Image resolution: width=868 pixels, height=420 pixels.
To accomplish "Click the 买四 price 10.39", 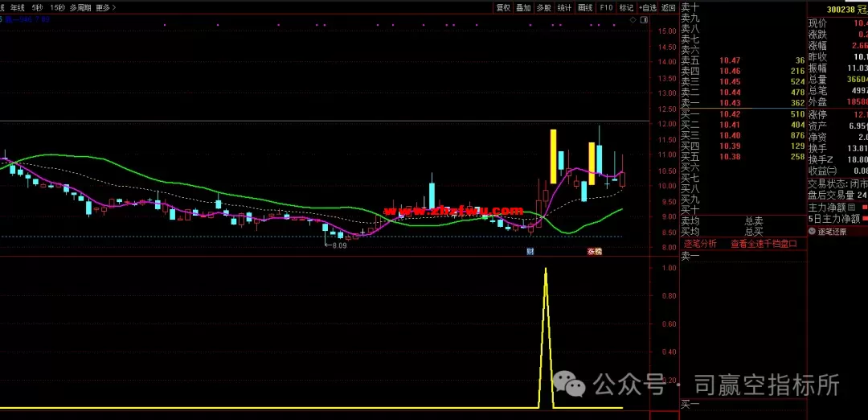I will point(730,146).
